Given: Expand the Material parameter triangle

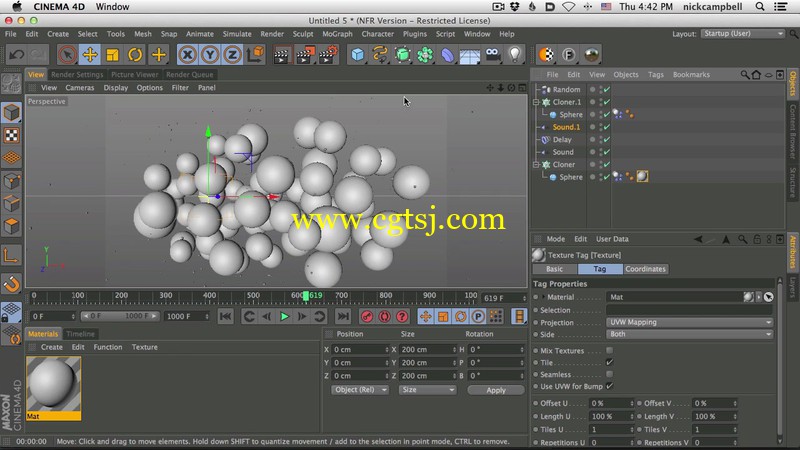Looking at the screenshot, I should click(543, 297).
